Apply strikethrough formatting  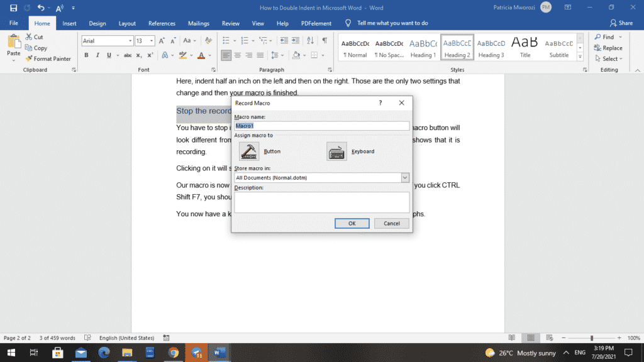(x=128, y=55)
